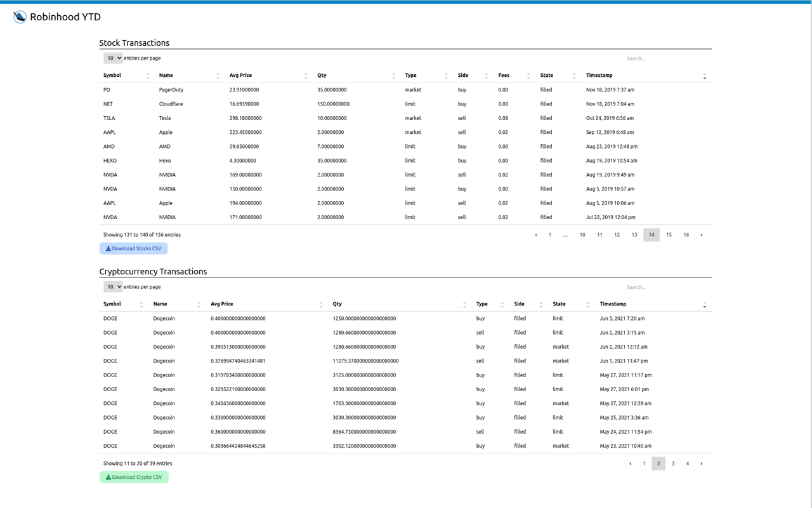Select page 16 of stock transactions
The height and width of the screenshot is (508, 812).
point(686,234)
